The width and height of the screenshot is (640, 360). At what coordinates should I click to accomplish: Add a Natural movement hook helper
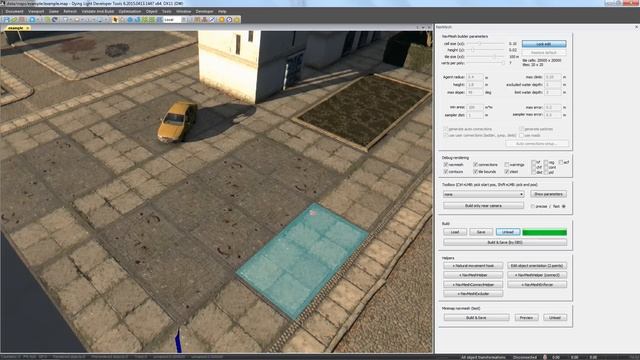(473, 266)
